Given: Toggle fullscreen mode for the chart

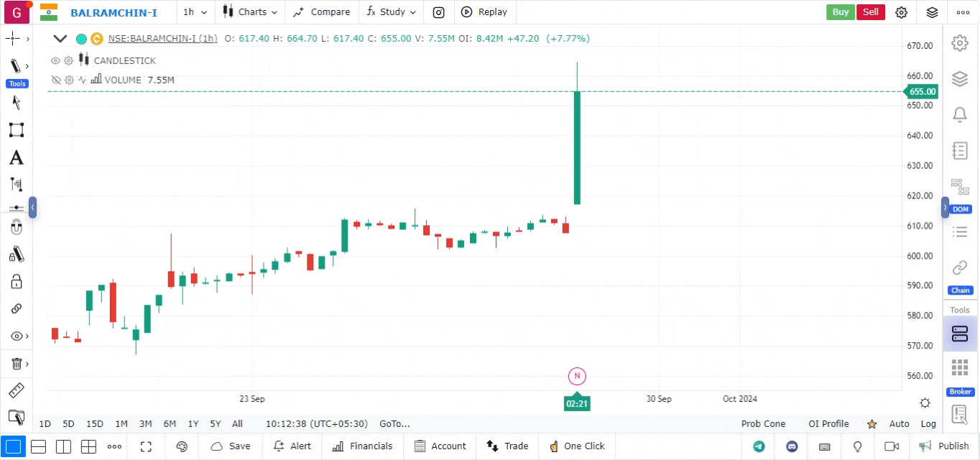Looking at the screenshot, I should 147,446.
